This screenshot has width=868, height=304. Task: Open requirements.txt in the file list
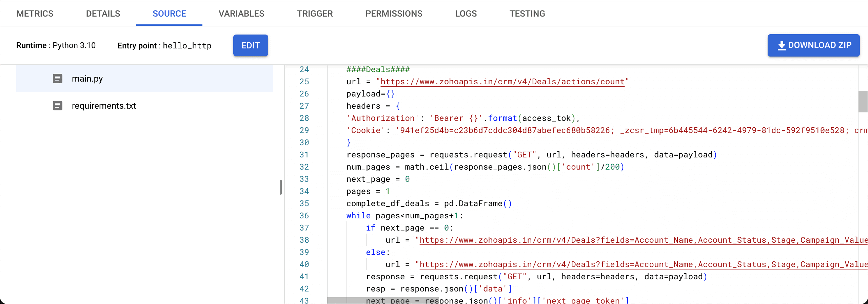145,106
